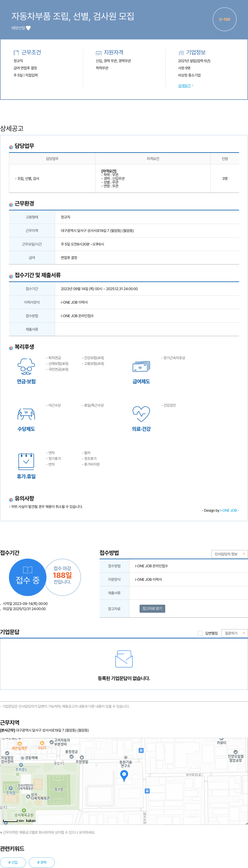Click the 3명 headcount cell
The height and width of the screenshot is (868, 248).
tap(225, 179)
